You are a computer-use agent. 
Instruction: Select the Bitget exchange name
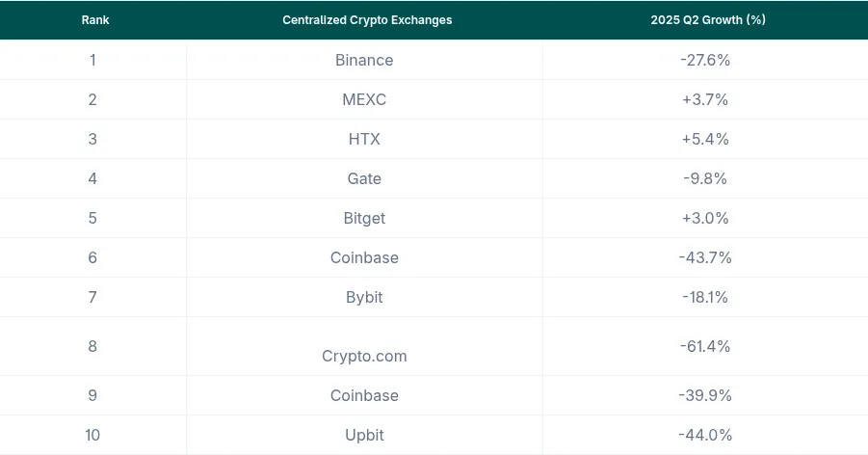[x=364, y=218]
